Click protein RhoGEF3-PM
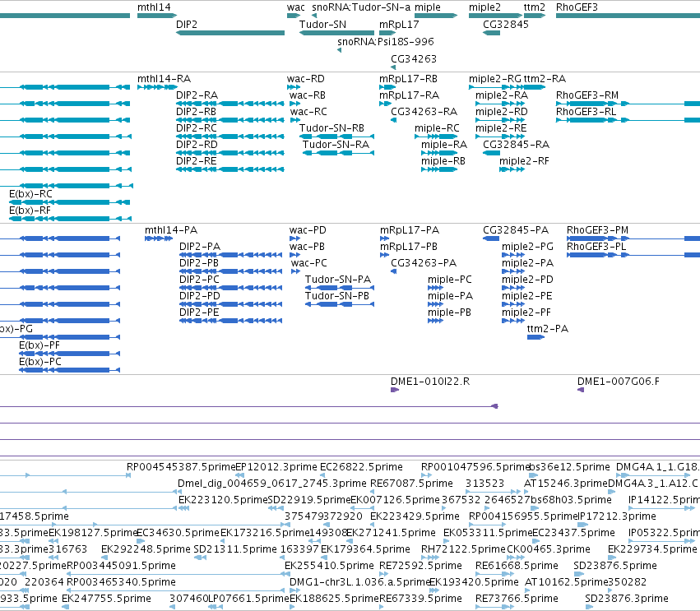 pyautogui.click(x=597, y=230)
